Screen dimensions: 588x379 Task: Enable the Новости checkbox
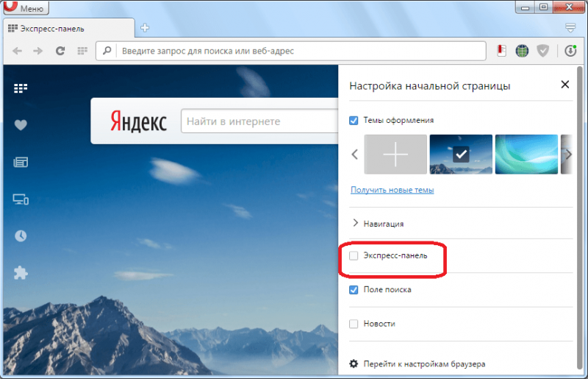pyautogui.click(x=354, y=324)
